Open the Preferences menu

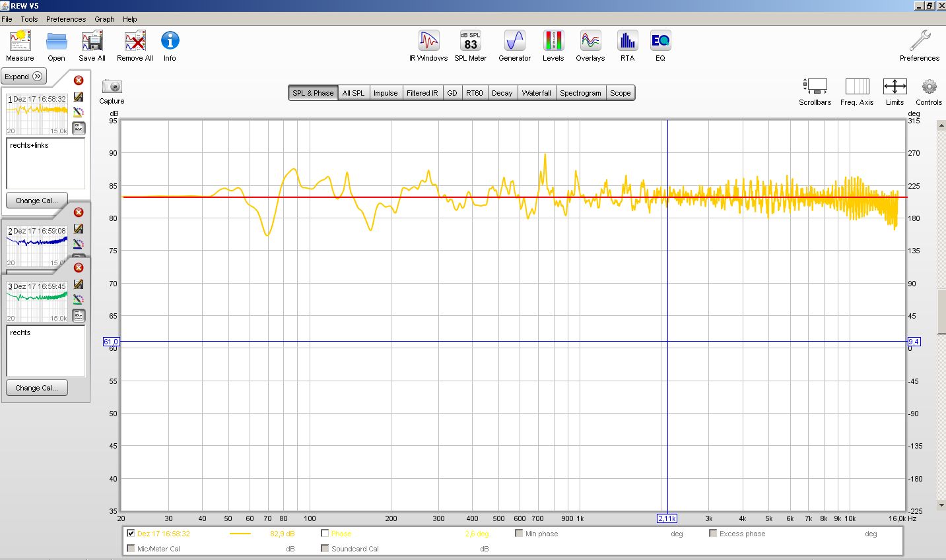(x=66, y=19)
